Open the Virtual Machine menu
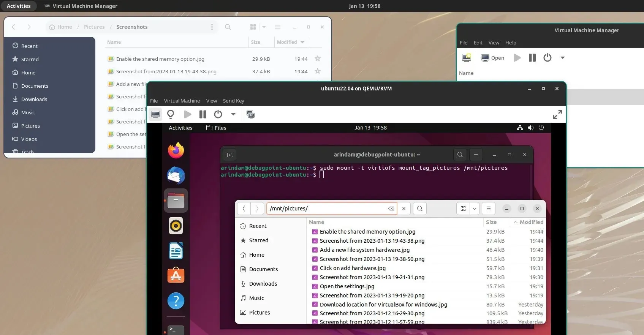644x335 pixels. 182,101
